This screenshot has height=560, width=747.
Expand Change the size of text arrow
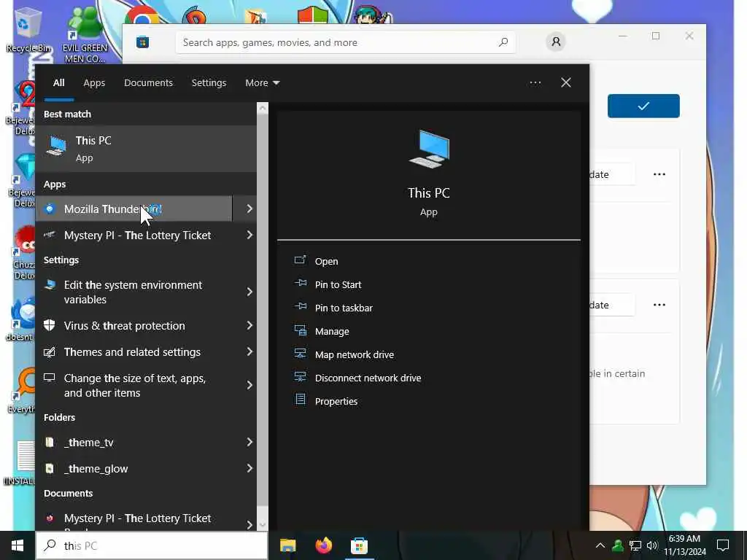click(x=249, y=385)
